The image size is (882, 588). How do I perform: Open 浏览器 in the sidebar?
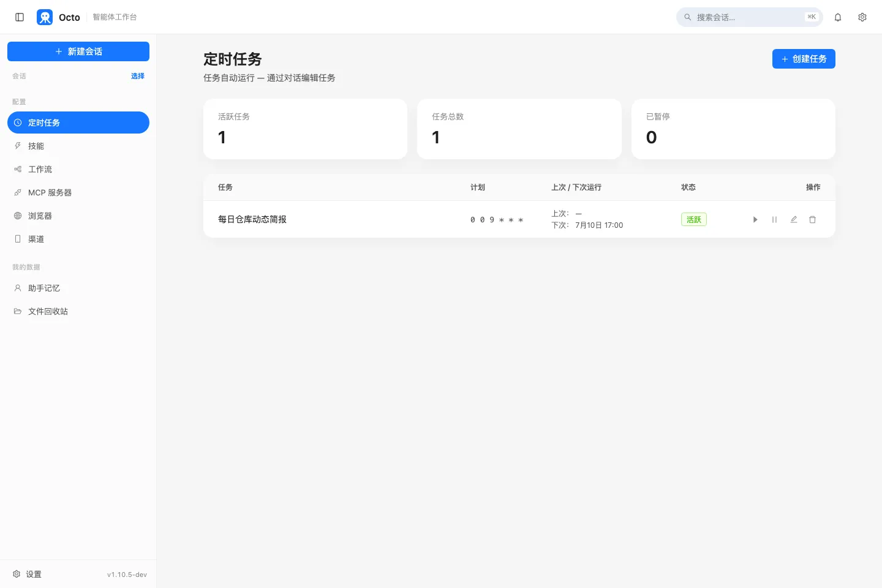[78, 216]
